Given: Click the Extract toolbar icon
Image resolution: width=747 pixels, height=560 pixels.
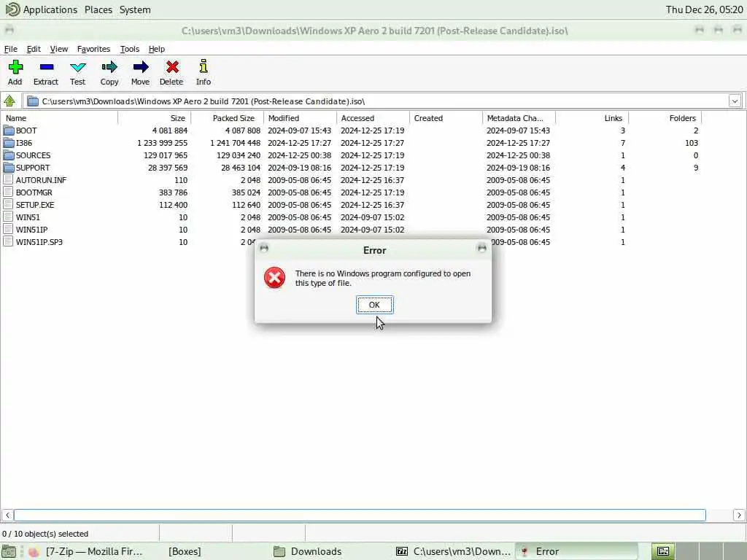Looking at the screenshot, I should tap(46, 67).
